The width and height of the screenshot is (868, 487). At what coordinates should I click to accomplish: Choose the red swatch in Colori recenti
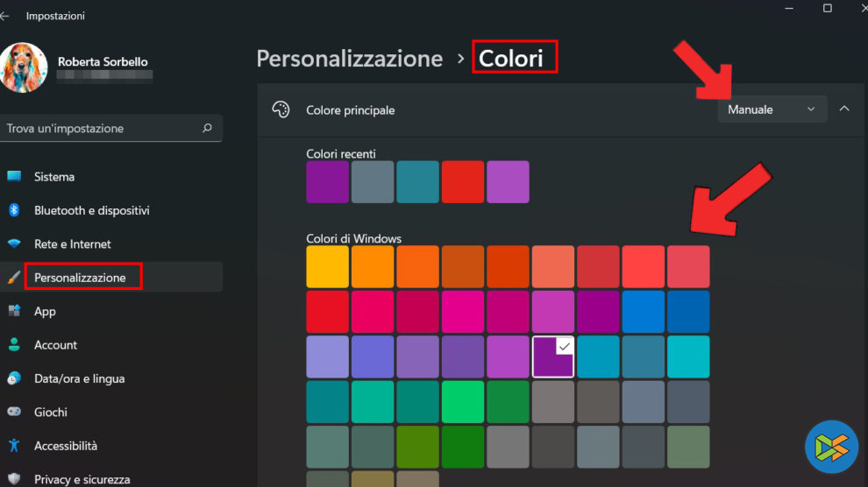pos(463,182)
